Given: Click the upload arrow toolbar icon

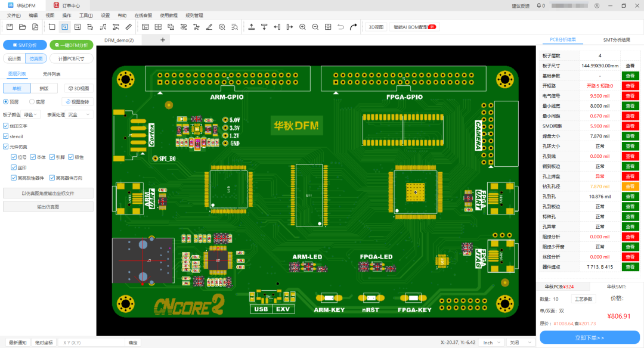Looking at the screenshot, I should (x=252, y=27).
